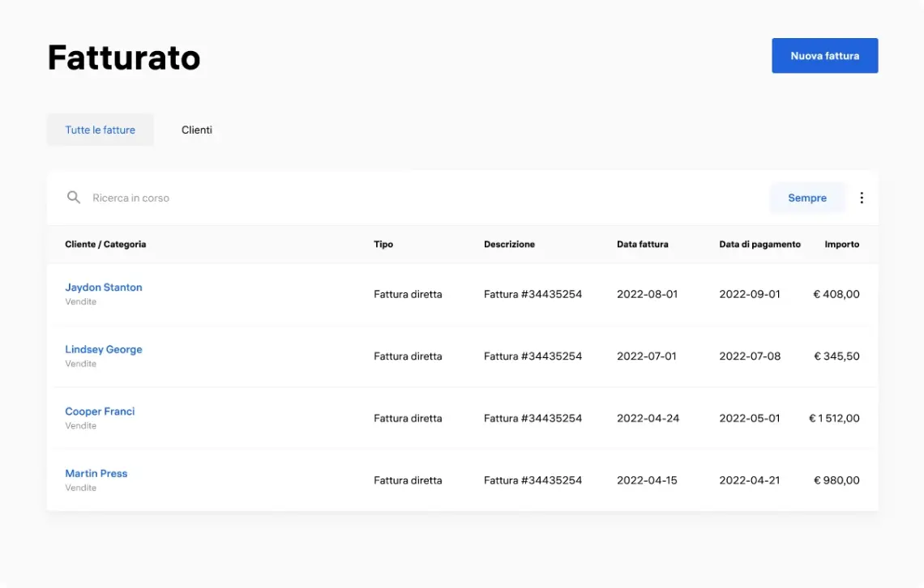Click the Nuova fattura button
924x588 pixels.
click(824, 55)
